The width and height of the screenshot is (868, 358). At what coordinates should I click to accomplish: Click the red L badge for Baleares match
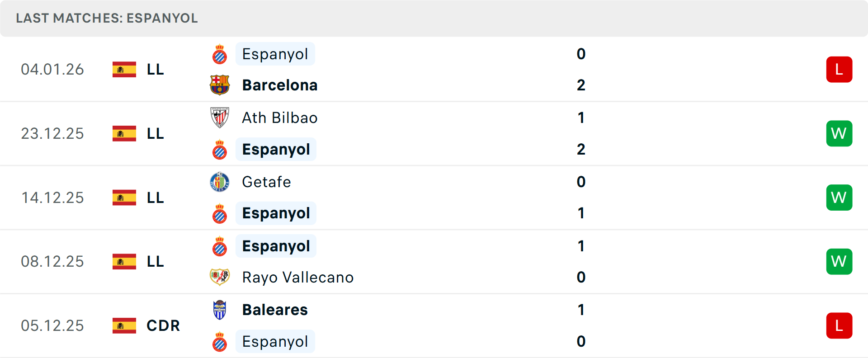pyautogui.click(x=839, y=325)
